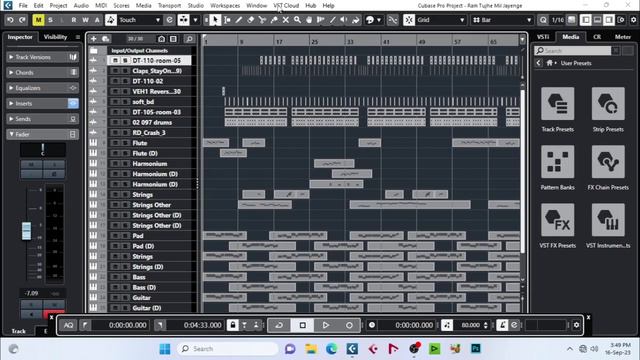Expand the Chords inspector section
This screenshot has height=360, width=640.
click(42, 73)
